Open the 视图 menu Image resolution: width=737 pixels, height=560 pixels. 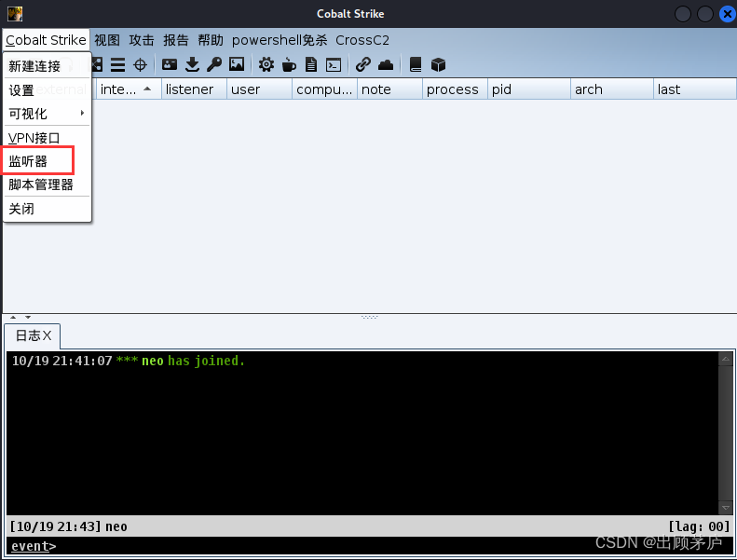click(107, 40)
